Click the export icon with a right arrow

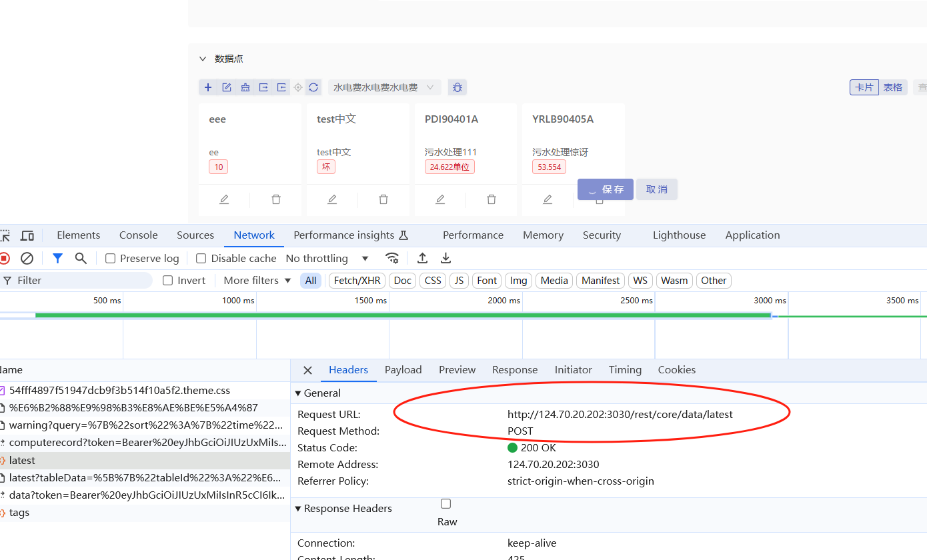pyautogui.click(x=263, y=87)
